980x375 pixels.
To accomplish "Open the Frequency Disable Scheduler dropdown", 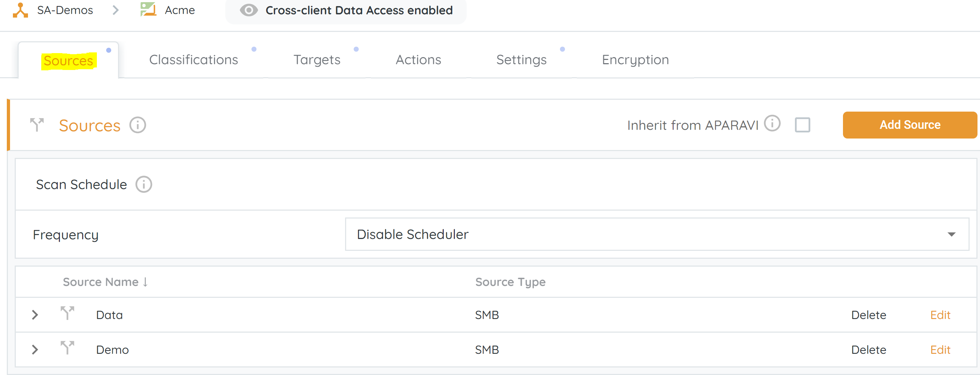I will click(x=657, y=234).
